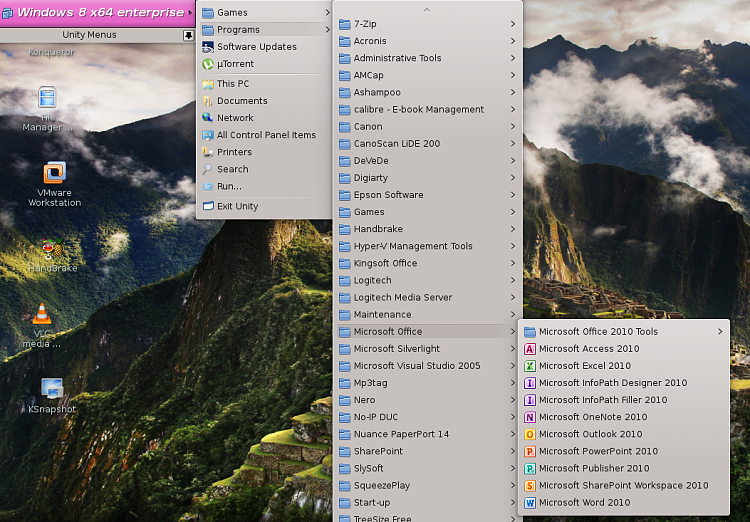Screen dimensions: 750x522
Task: Click the Microsoft InfoPath Designer 2010 icon
Action: (x=529, y=383)
